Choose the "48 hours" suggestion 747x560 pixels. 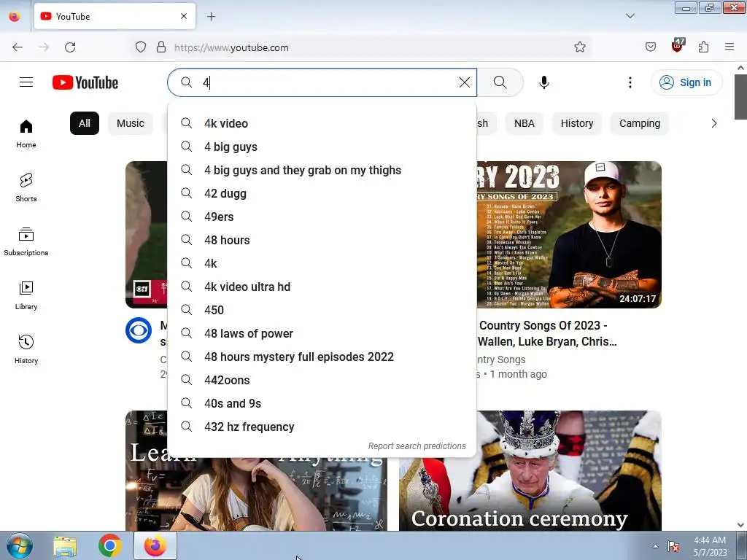tap(322, 240)
